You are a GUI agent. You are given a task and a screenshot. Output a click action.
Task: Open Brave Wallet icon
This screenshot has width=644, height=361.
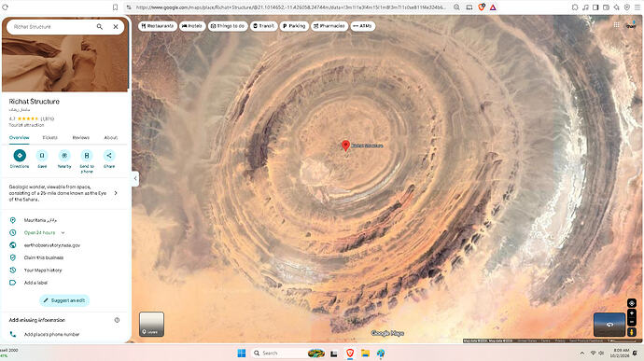click(607, 7)
